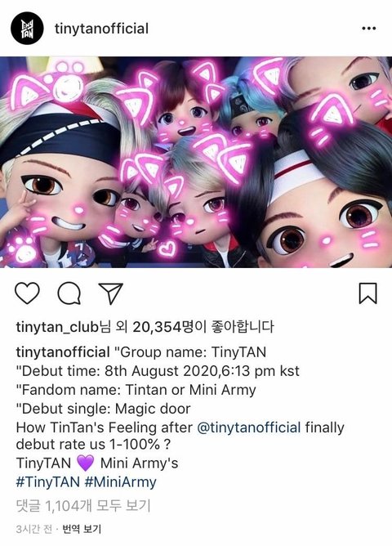Open the three-dot options menu

[368, 29]
